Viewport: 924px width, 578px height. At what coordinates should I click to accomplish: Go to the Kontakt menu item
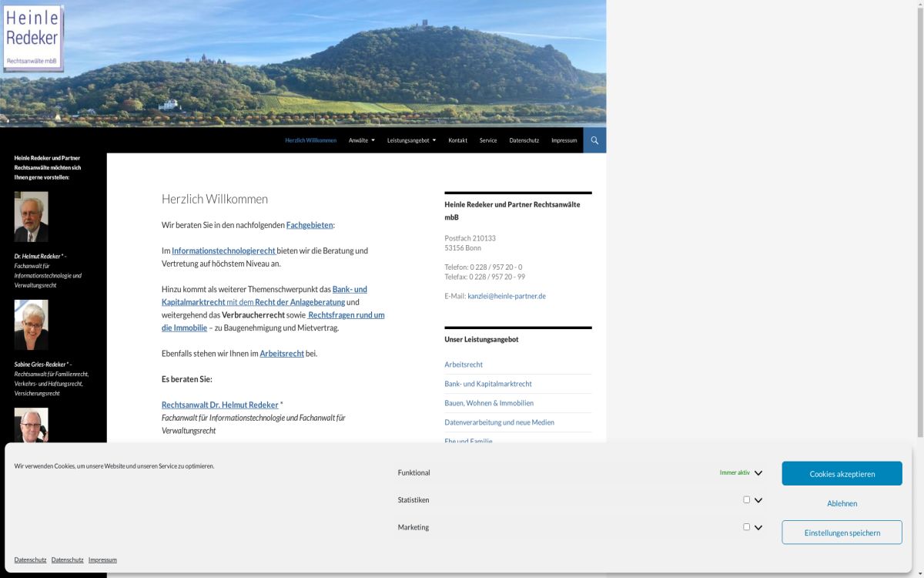pos(457,140)
